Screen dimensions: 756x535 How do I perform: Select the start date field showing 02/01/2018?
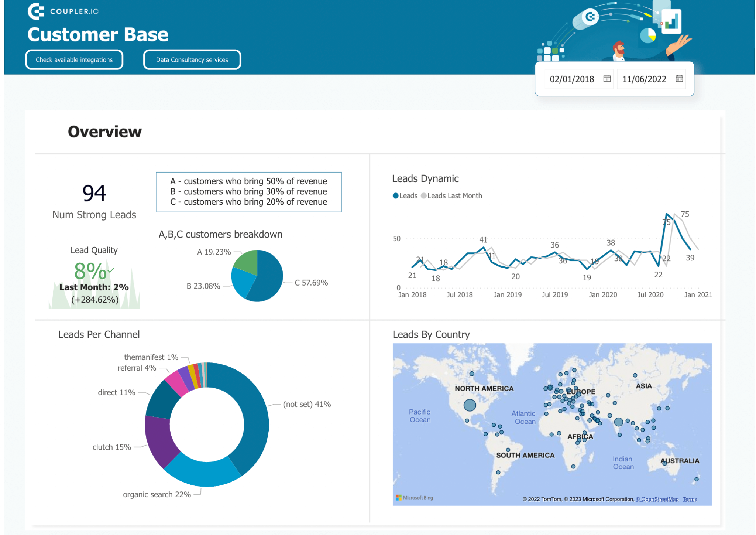tap(571, 79)
